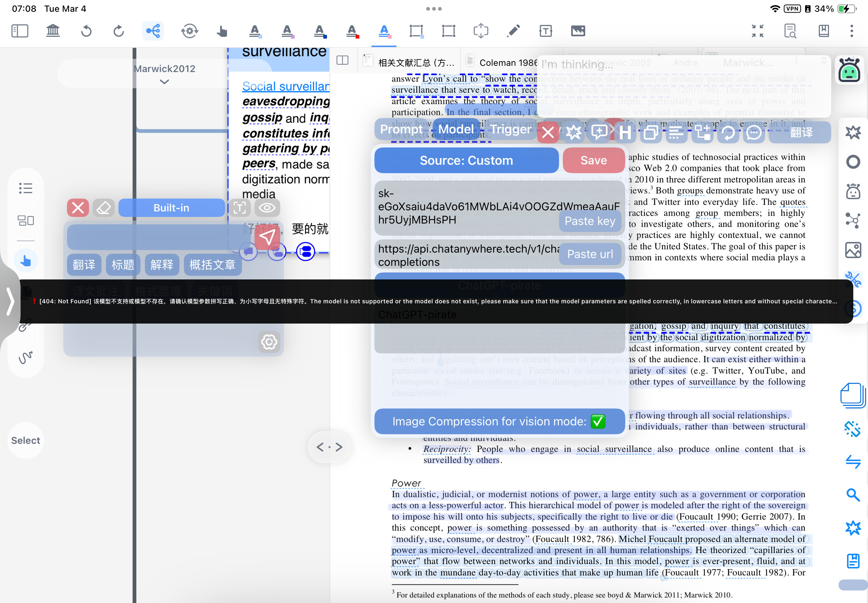Expand the left edge panel chevron
The height and width of the screenshot is (603, 868).
pos(10,301)
